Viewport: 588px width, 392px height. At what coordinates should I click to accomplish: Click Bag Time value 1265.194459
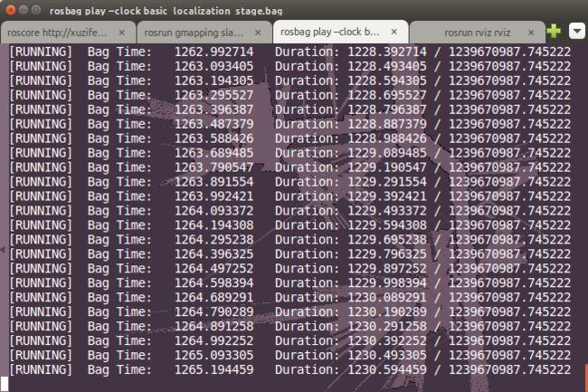pos(213,370)
